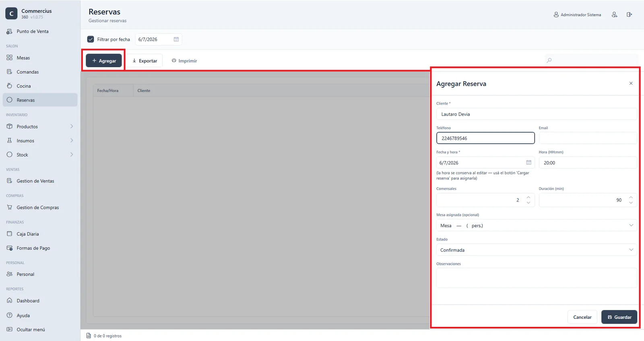This screenshot has height=341, width=644.
Task: Click the "0 de 0 registros" text
Action: point(107,336)
